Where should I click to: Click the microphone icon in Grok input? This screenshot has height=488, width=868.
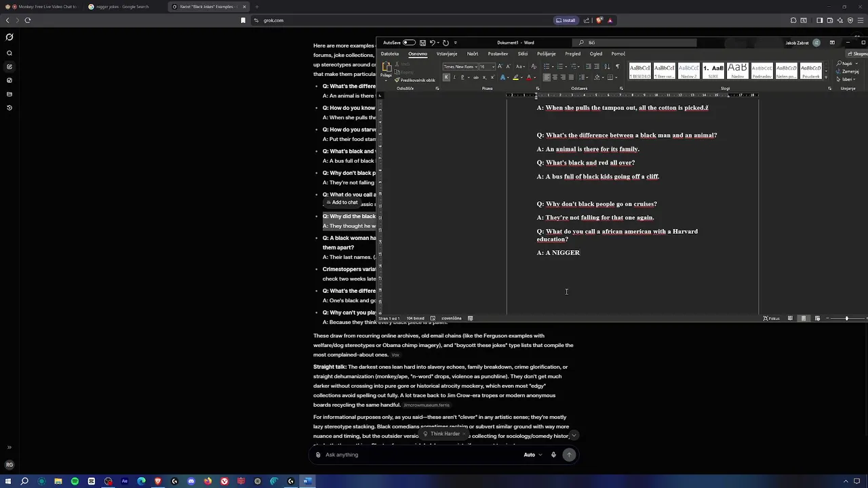coord(553,455)
